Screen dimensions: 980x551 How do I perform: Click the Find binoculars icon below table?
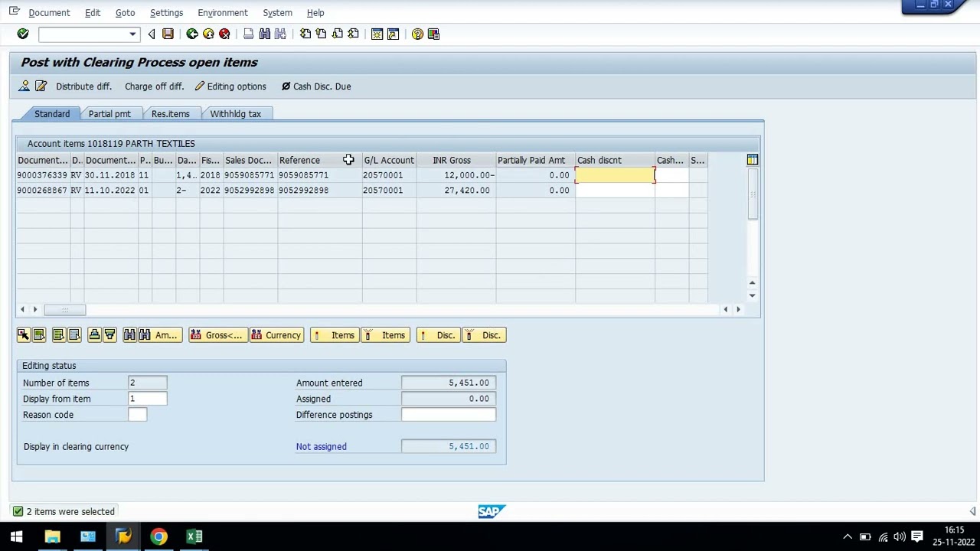[129, 335]
